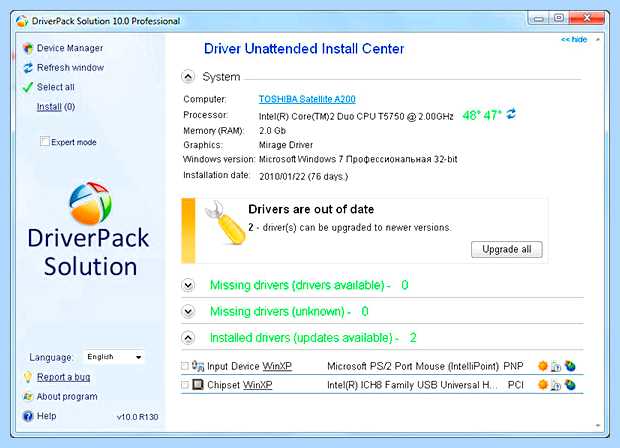Screen dimensions: 620x448
Task: Click globe icon in Chipset row
Action: (570, 385)
